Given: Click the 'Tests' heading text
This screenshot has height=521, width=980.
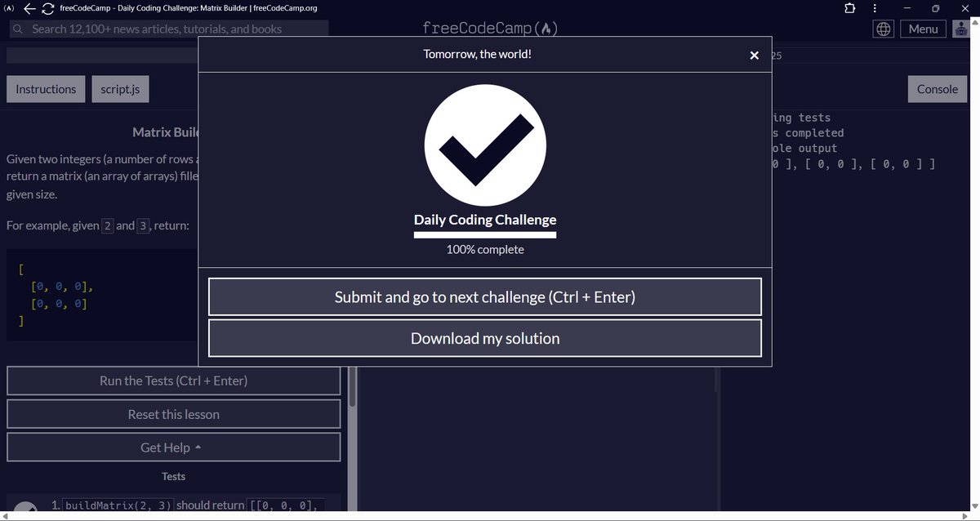Looking at the screenshot, I should 173,476.
